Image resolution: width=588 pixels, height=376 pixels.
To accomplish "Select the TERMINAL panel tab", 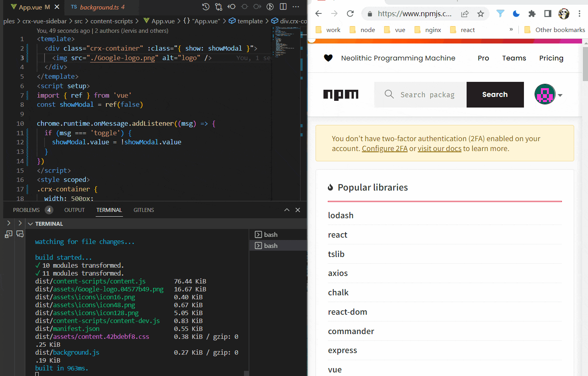I will [x=109, y=210].
